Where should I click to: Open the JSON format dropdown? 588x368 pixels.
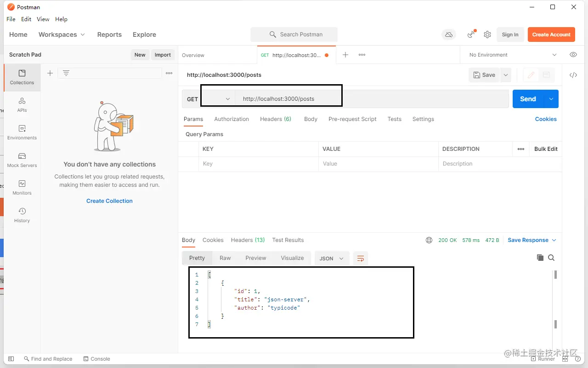332,259
